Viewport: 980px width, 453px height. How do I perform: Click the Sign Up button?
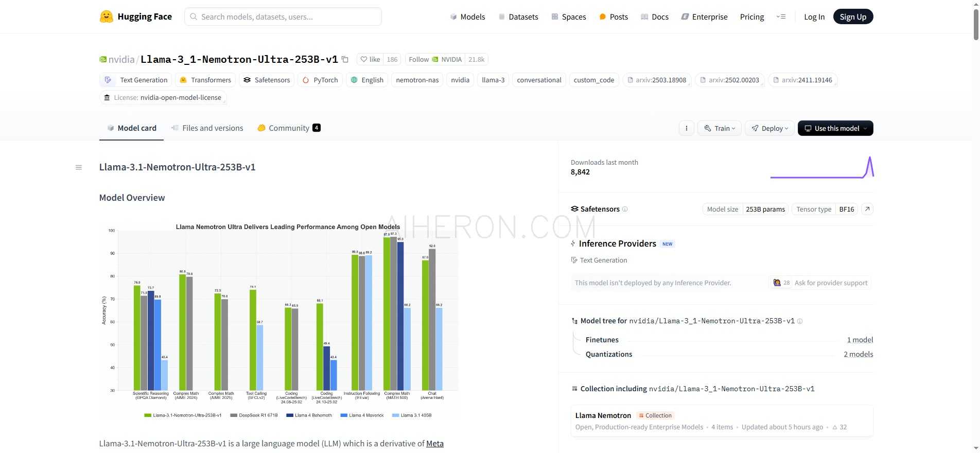point(853,17)
